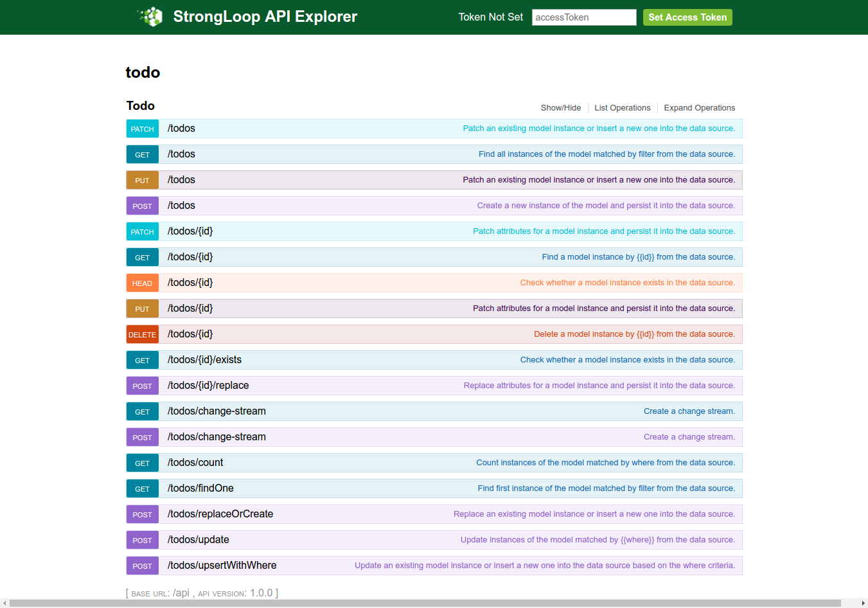
Task: Expand the GET /todos/{id}/exists path
Action: click(204, 360)
